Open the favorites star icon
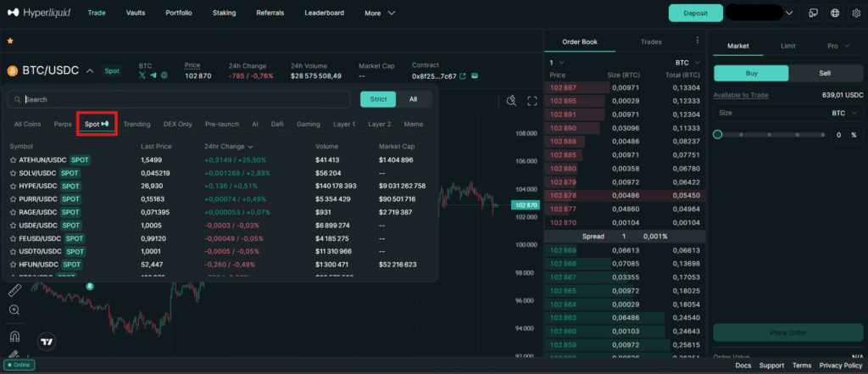The height and width of the screenshot is (374, 868). (x=10, y=41)
